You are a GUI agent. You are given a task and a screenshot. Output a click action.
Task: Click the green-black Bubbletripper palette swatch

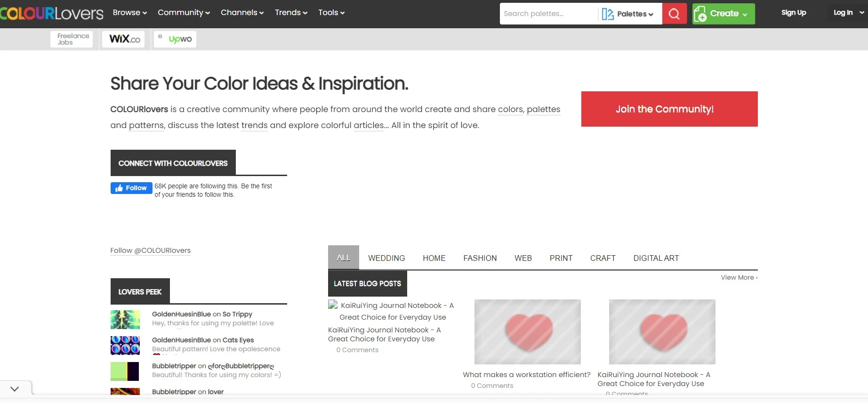125,371
